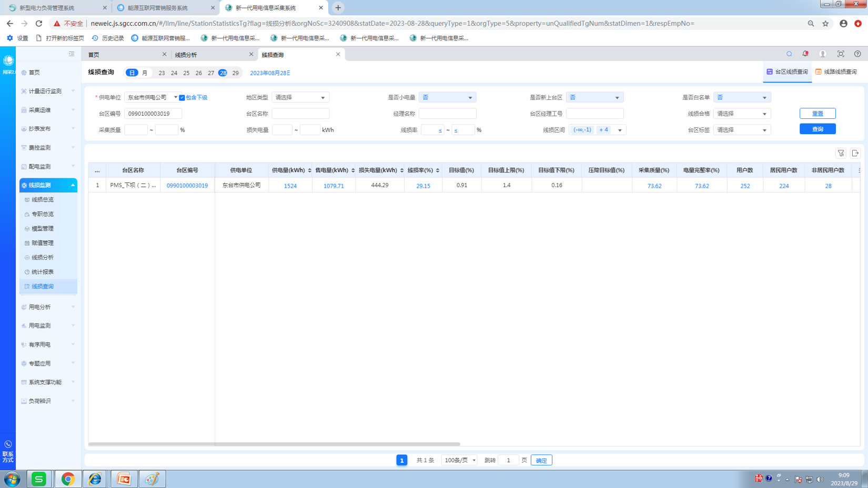Screen dimensions: 868x488
Task: Click the 台区名称 input field
Action: [300, 114]
